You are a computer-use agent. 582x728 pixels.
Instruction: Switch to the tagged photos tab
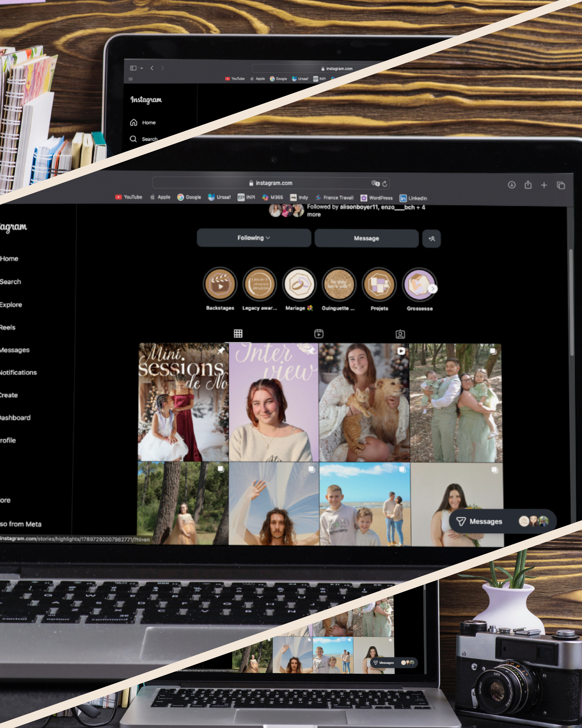400,334
